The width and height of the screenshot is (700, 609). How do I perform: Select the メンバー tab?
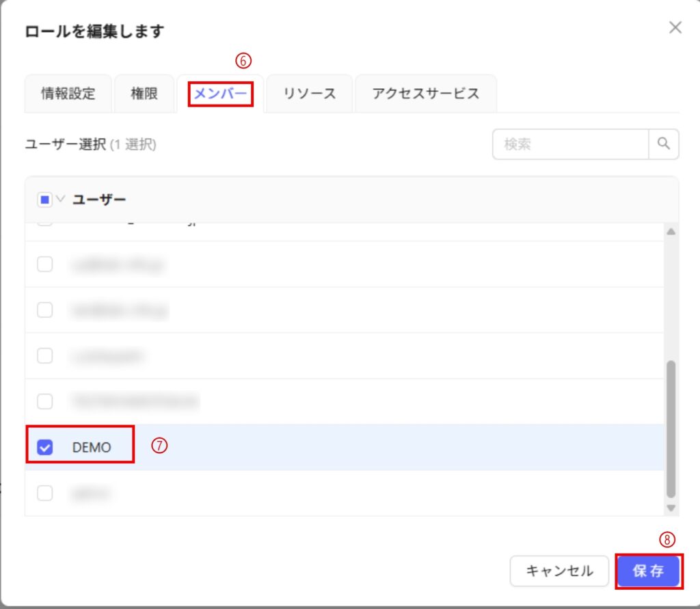220,94
